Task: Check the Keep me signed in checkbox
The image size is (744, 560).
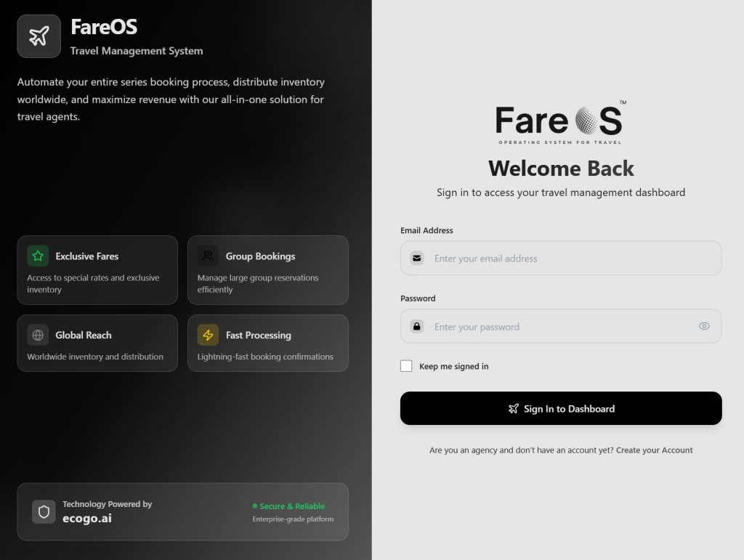Action: click(x=406, y=366)
